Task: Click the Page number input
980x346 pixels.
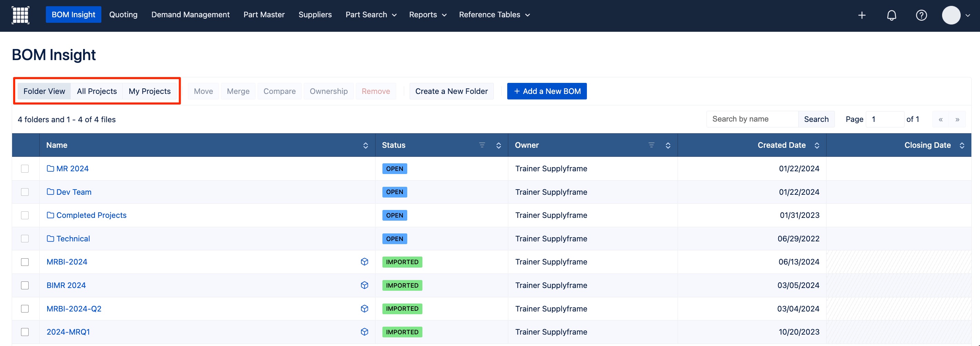Action: click(x=884, y=119)
